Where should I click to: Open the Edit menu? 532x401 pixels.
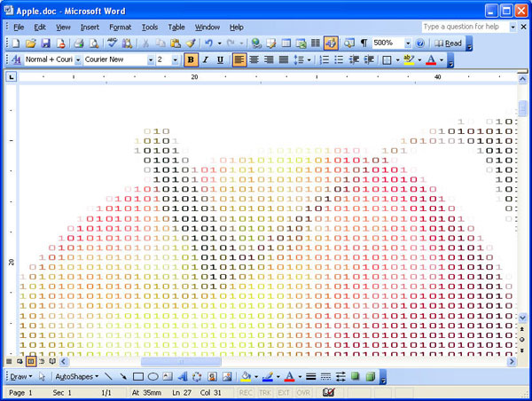[x=40, y=28]
